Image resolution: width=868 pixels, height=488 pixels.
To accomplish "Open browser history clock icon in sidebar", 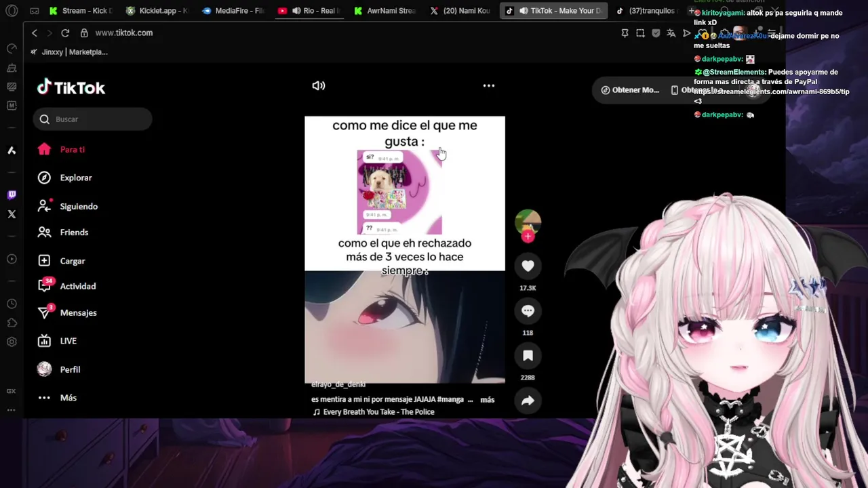I will point(12,304).
